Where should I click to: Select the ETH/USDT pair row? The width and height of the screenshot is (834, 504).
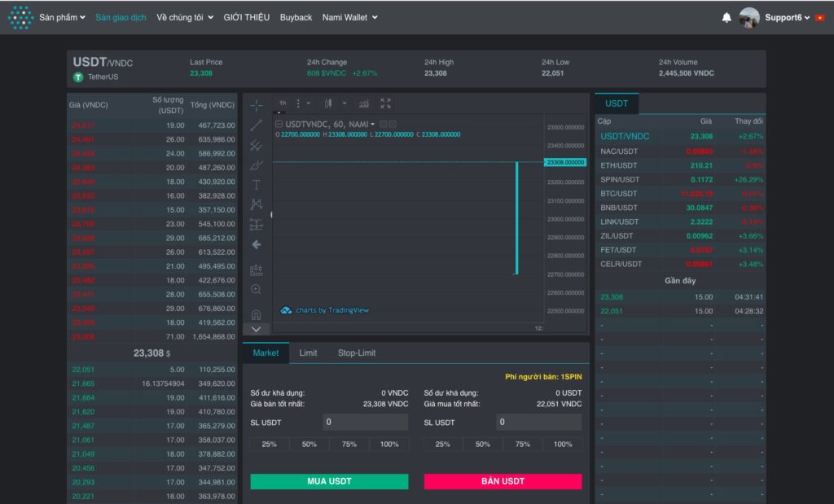point(680,165)
